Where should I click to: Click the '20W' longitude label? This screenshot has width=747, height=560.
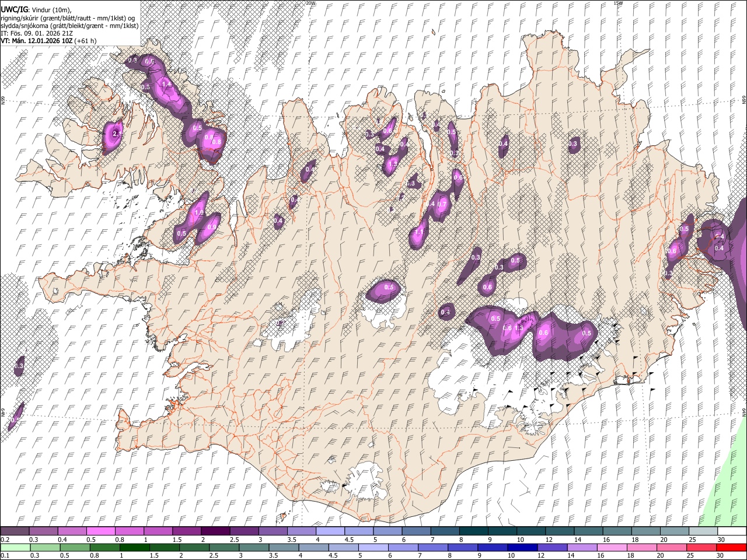tap(310, 3)
